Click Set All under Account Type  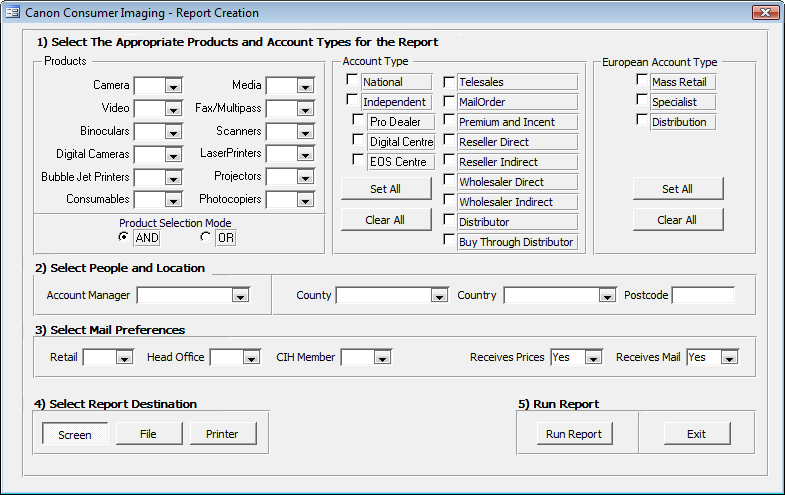[x=385, y=189]
